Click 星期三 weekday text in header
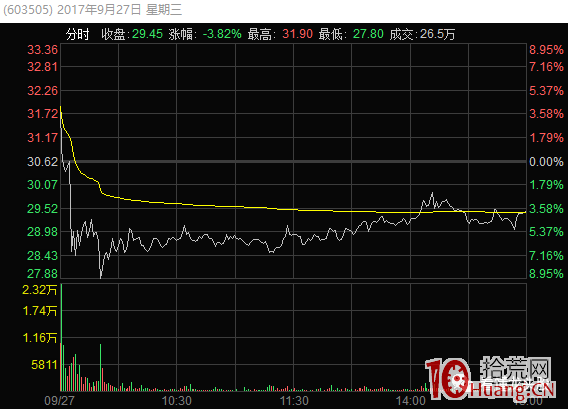This screenshot has width=568, height=409. [x=164, y=10]
